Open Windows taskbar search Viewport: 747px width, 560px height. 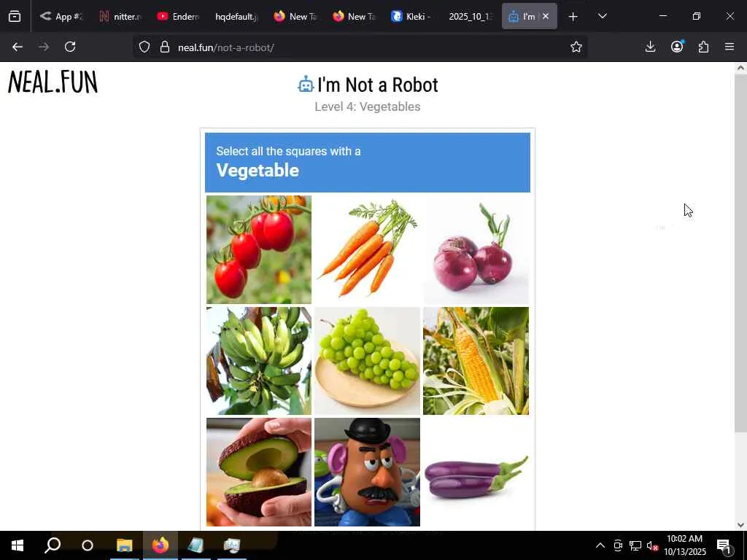pyautogui.click(x=53, y=545)
